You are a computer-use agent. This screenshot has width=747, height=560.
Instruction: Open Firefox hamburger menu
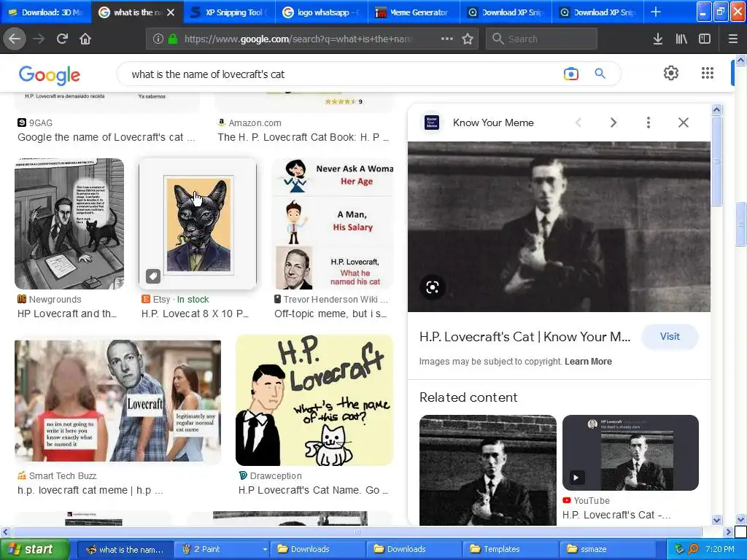coord(732,39)
